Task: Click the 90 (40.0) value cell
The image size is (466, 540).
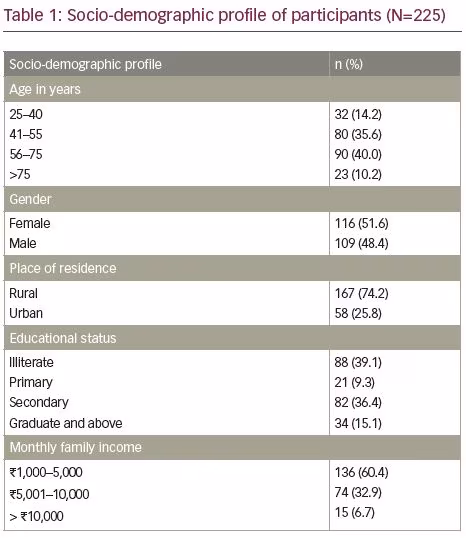Action: [358, 154]
